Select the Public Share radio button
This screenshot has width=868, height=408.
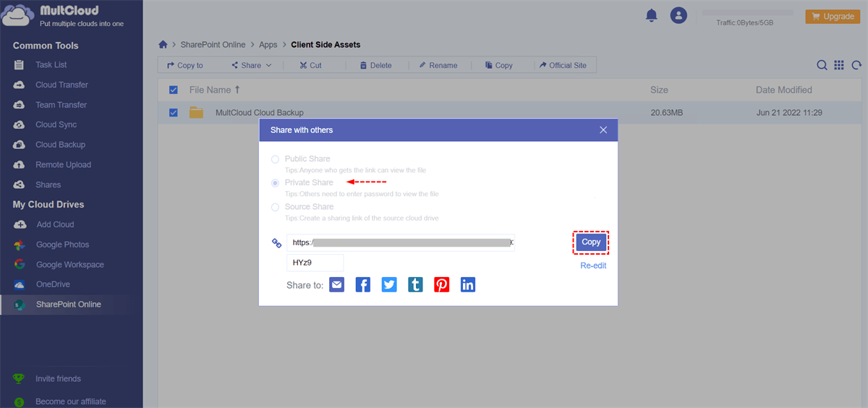[x=275, y=159]
